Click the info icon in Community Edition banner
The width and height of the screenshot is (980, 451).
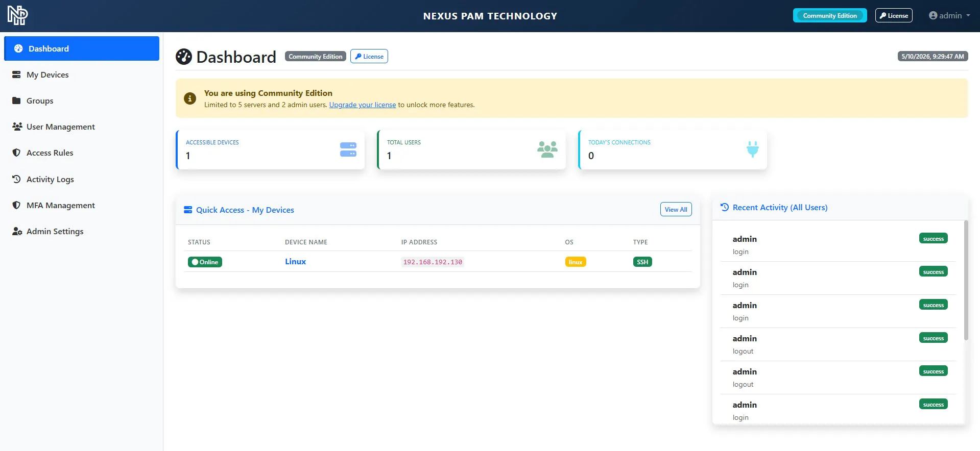(x=190, y=98)
